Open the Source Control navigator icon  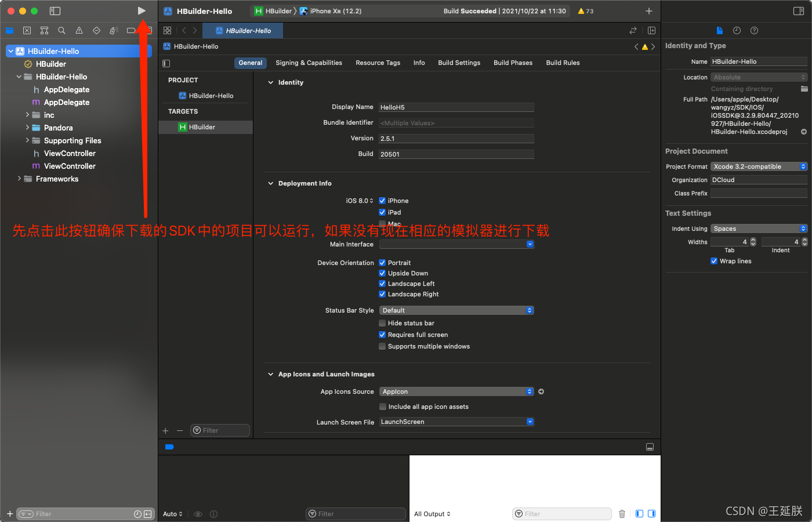[x=27, y=30]
